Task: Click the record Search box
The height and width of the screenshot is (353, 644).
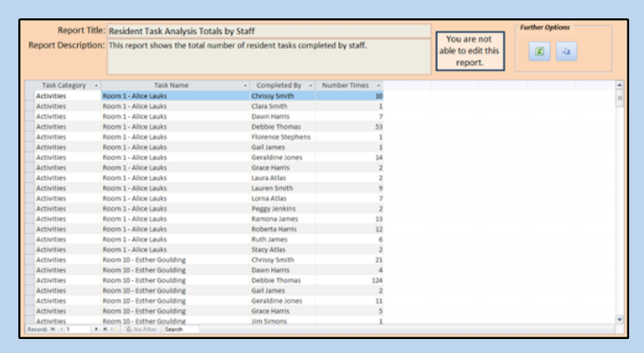Action: [x=180, y=329]
